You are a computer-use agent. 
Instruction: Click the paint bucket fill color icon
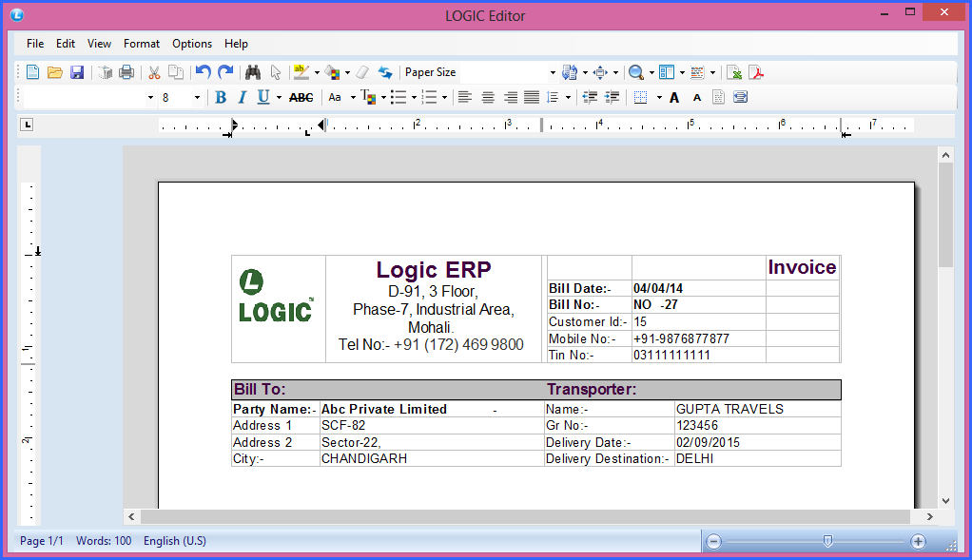click(x=332, y=72)
